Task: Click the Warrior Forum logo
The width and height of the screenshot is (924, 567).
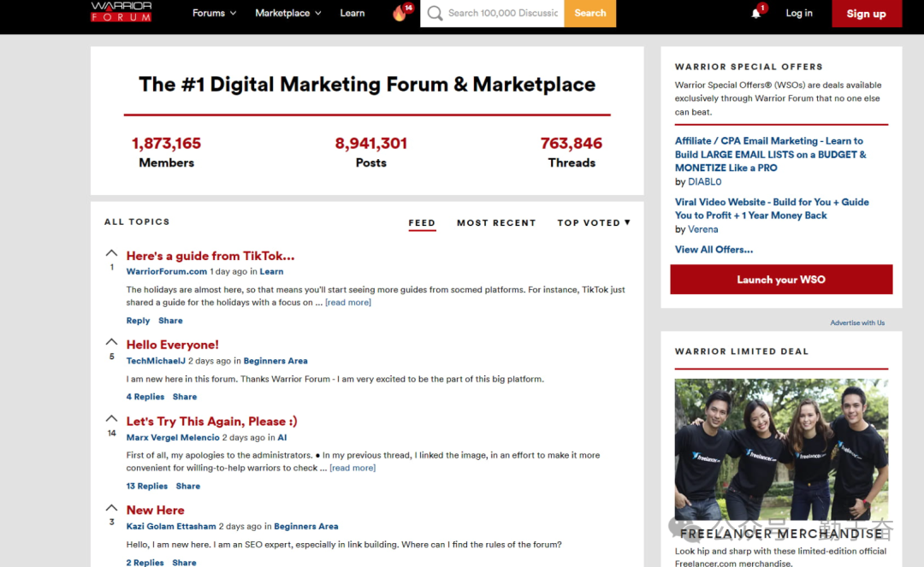Action: click(x=121, y=12)
